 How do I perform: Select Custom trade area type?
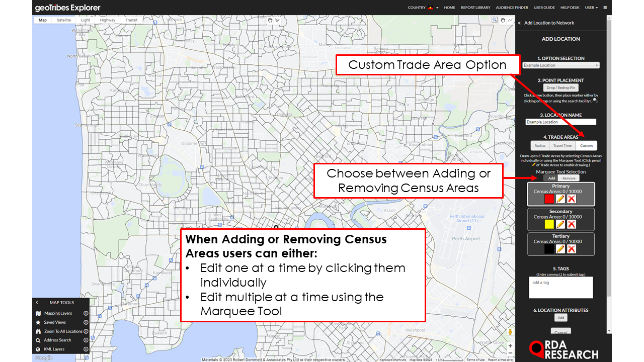click(x=586, y=146)
